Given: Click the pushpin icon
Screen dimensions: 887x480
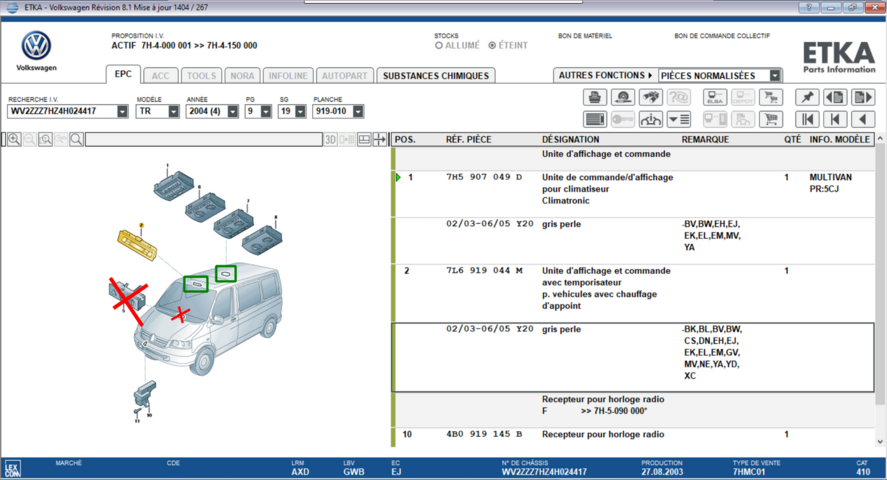Looking at the screenshot, I should coord(807,97).
